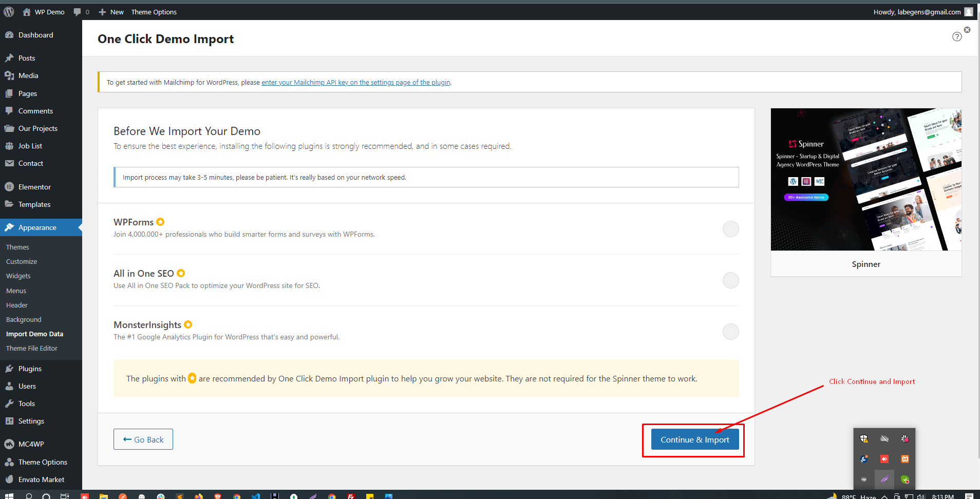The width and height of the screenshot is (980, 499).
Task: Click the Spinner theme preview thumbnail
Action: coord(866,179)
